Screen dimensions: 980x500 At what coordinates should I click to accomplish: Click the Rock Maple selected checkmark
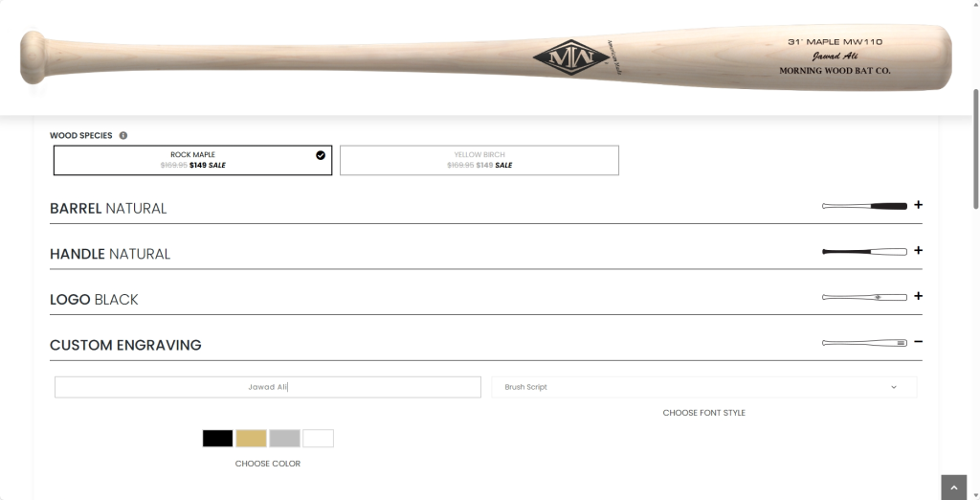(321, 155)
